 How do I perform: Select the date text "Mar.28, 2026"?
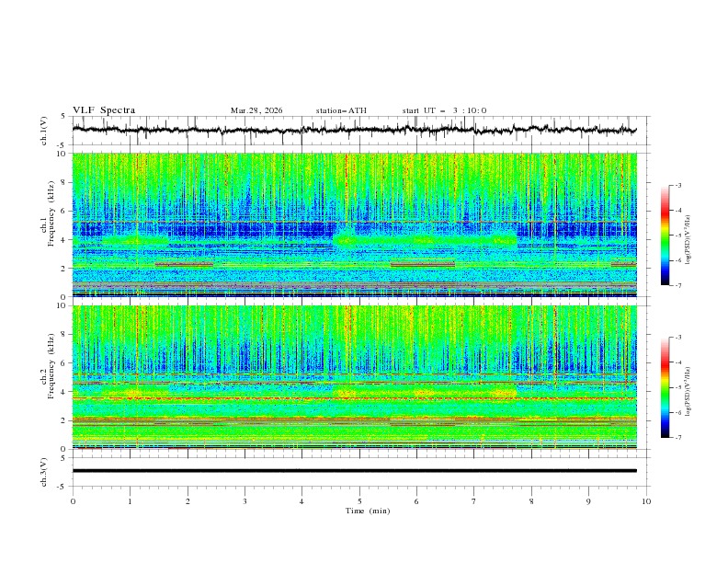(x=256, y=110)
